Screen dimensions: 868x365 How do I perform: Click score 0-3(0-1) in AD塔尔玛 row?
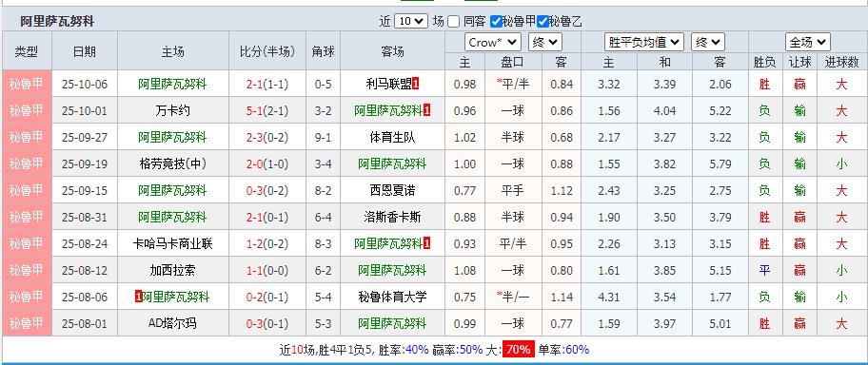click(x=267, y=324)
